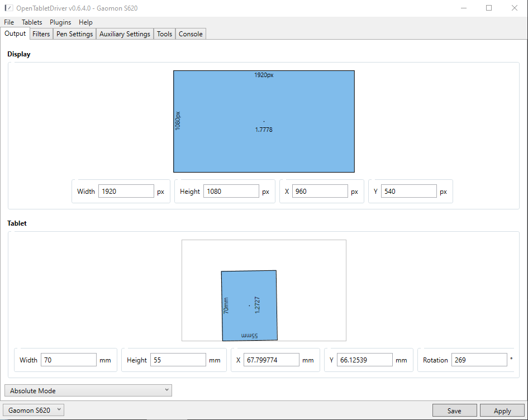Select the tablet X position field
The image size is (528, 420).
click(x=271, y=360)
